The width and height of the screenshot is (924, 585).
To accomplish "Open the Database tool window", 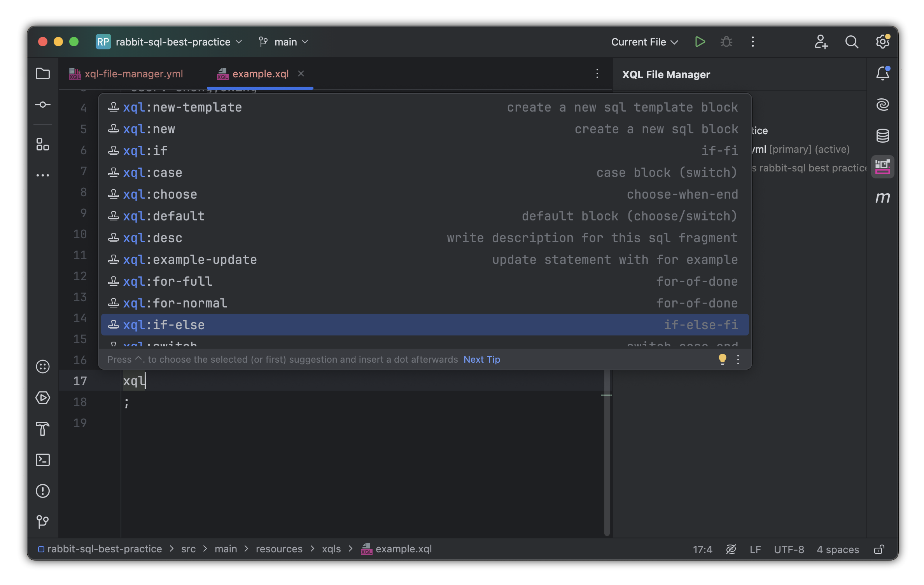I will pyautogui.click(x=883, y=136).
